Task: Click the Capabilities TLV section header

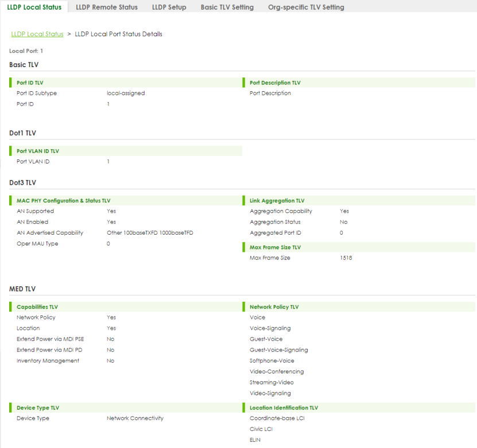Action: click(x=37, y=307)
